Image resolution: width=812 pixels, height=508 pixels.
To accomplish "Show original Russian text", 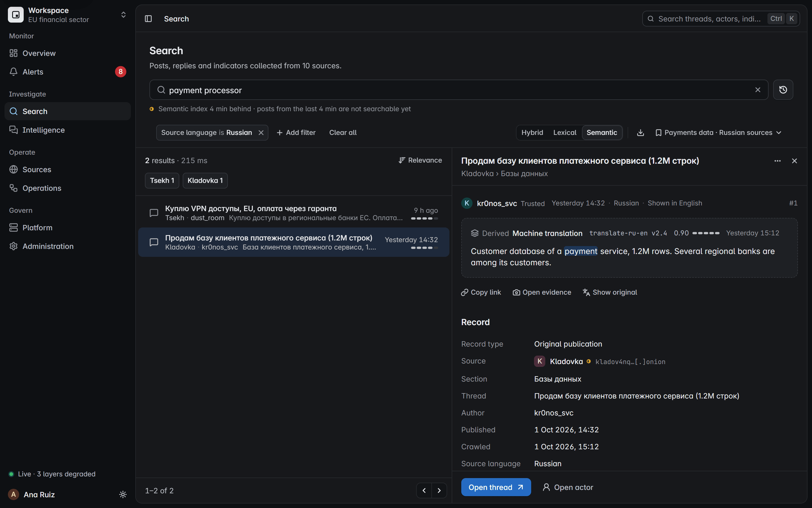I will 610,292.
